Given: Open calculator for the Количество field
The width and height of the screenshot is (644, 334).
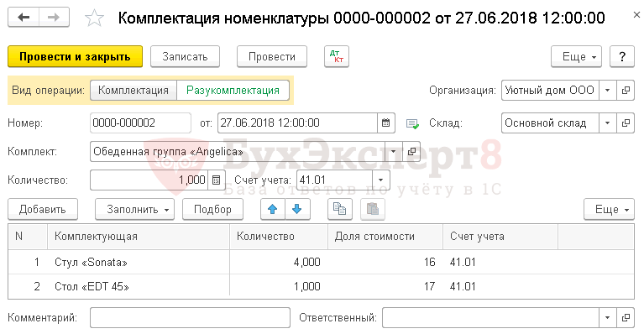Looking at the screenshot, I should click(216, 180).
